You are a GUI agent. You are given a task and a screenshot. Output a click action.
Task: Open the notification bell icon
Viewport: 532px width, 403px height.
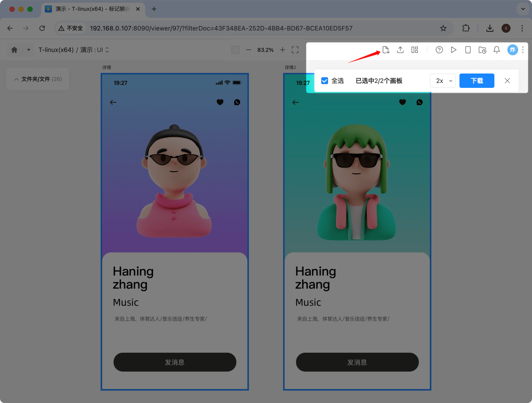click(497, 50)
